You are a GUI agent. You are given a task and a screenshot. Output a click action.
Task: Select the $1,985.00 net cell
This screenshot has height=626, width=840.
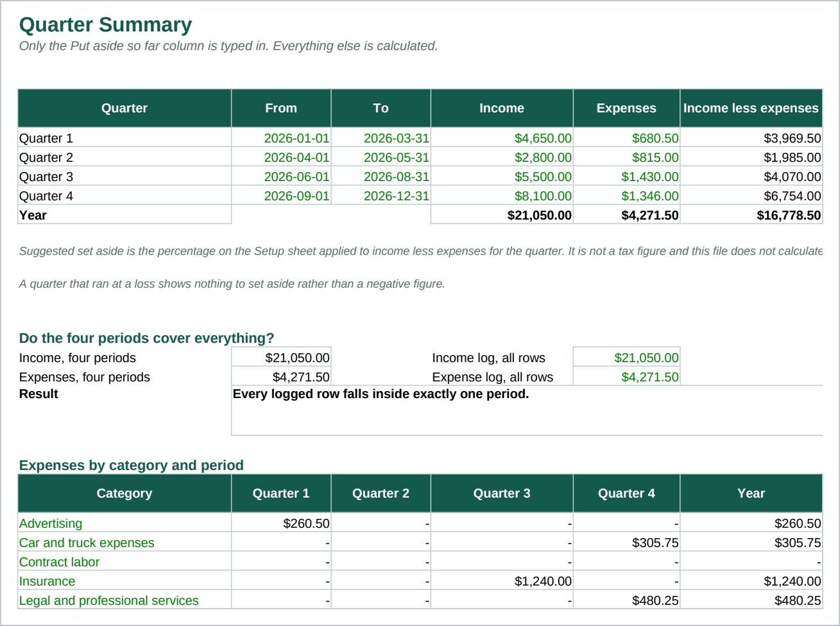coord(751,157)
